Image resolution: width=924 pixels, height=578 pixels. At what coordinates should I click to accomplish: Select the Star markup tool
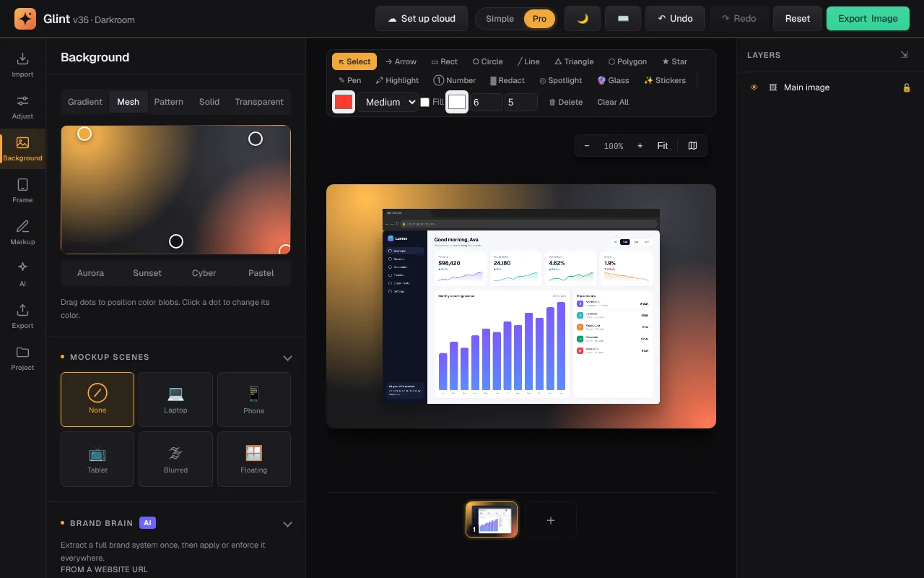click(x=674, y=61)
